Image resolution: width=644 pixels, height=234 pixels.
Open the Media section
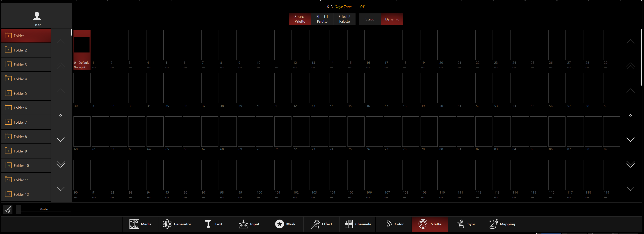pyautogui.click(x=141, y=224)
